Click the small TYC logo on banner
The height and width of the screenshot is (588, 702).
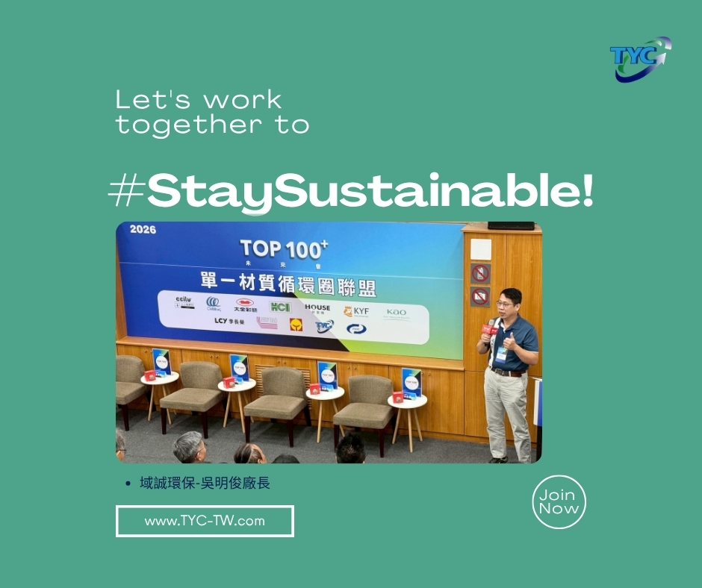point(324,326)
